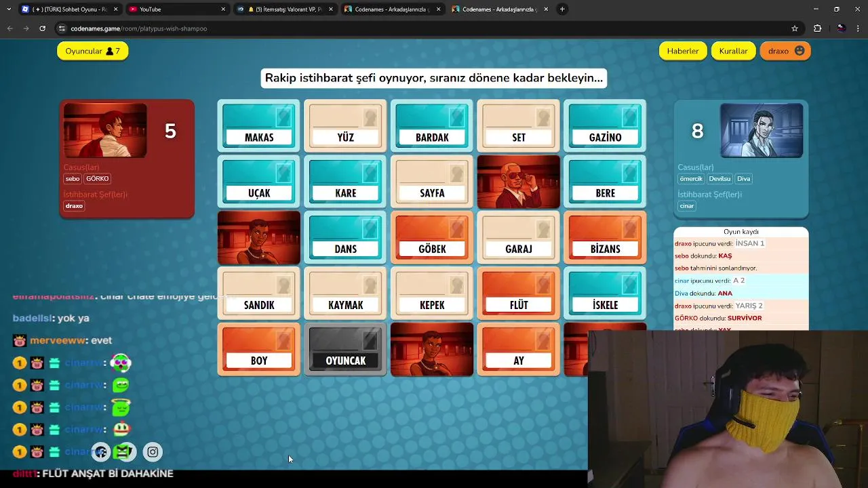Open the Kurallar rules button

pyautogui.click(x=733, y=51)
